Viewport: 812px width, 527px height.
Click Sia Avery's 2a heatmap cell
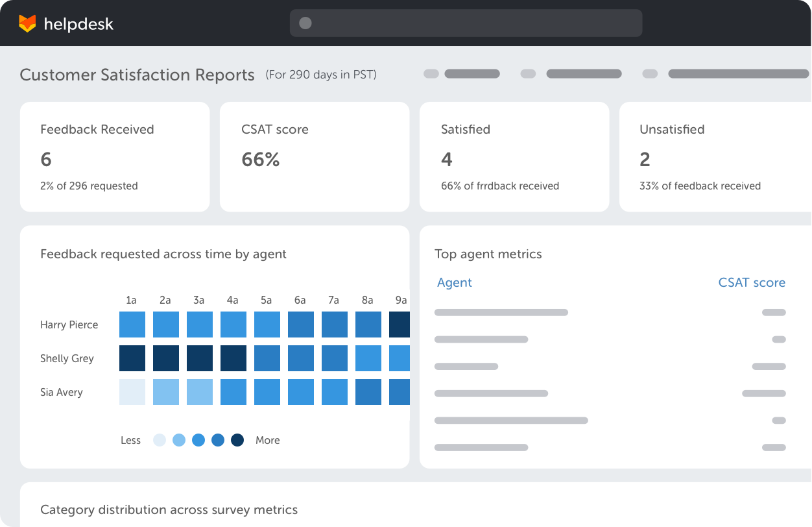click(x=166, y=392)
